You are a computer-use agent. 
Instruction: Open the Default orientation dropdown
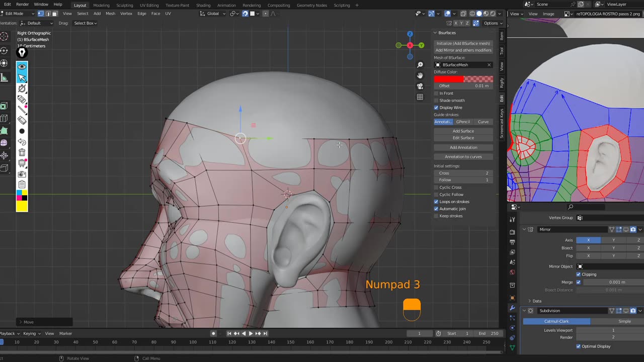pos(36,23)
